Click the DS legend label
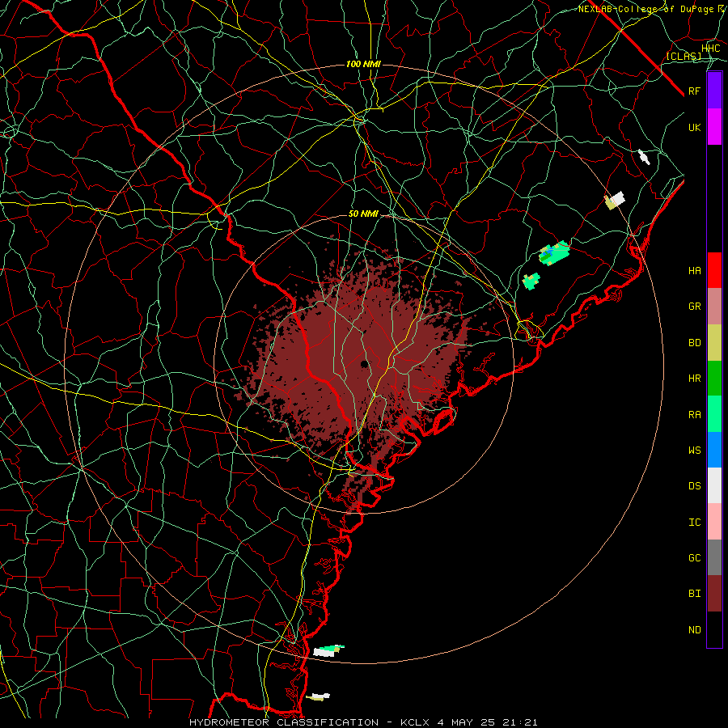The image size is (728, 728). pos(694,486)
